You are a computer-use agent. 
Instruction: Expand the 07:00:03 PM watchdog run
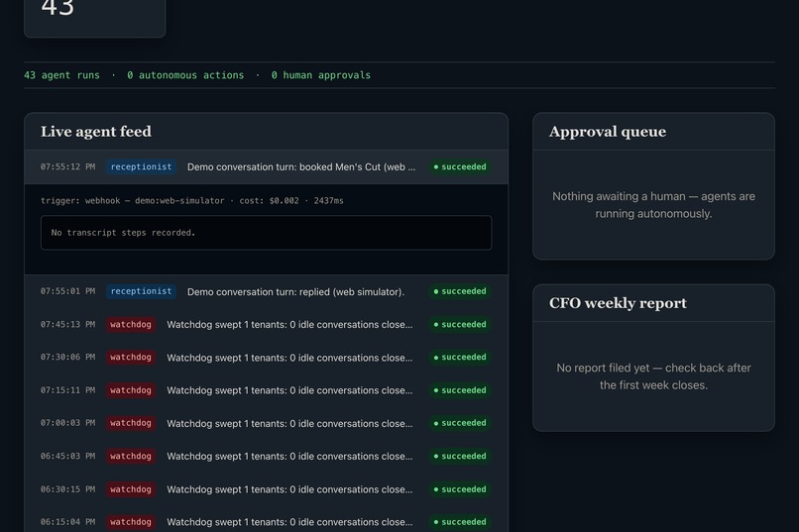[x=266, y=423]
